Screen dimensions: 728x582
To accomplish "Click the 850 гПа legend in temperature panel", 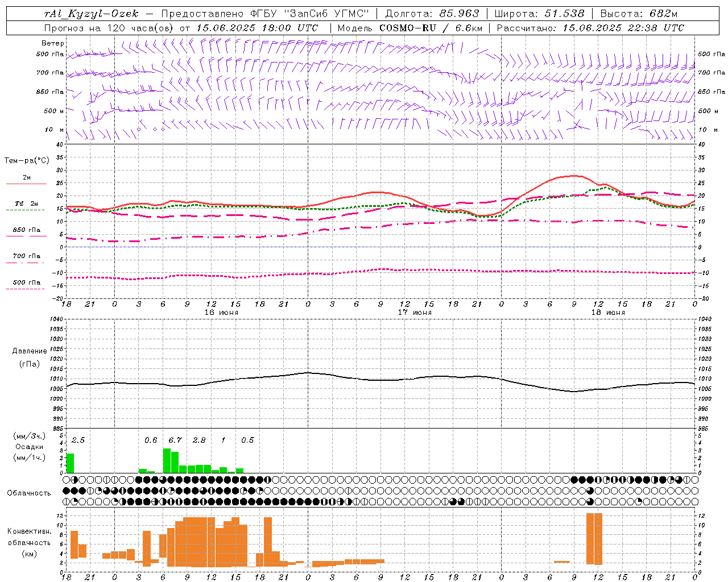I will (x=26, y=230).
